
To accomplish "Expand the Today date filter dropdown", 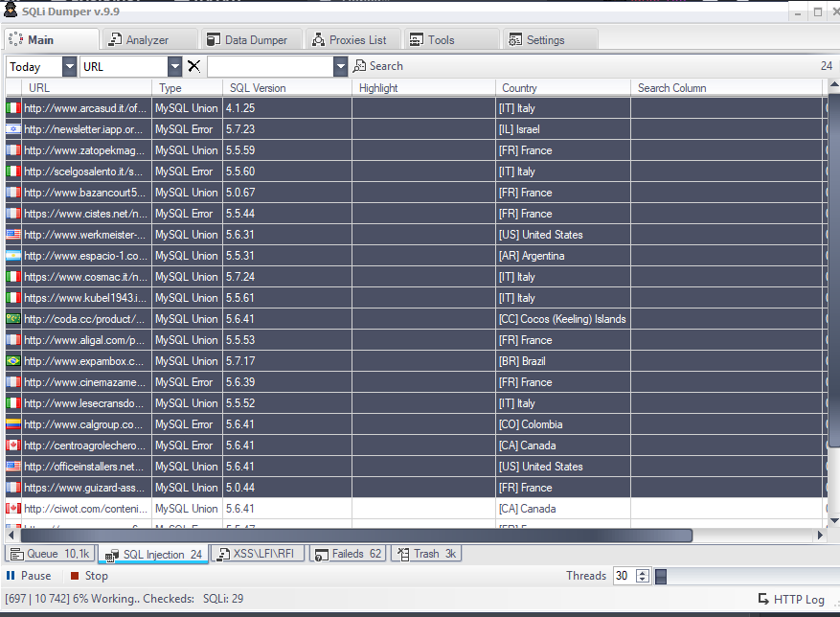I will [x=70, y=67].
